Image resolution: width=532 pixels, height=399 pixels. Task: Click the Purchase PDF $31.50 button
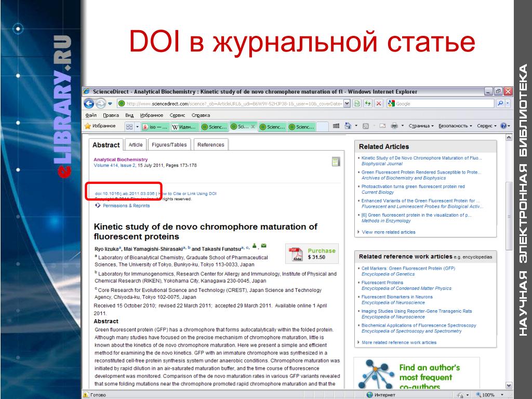312,254
